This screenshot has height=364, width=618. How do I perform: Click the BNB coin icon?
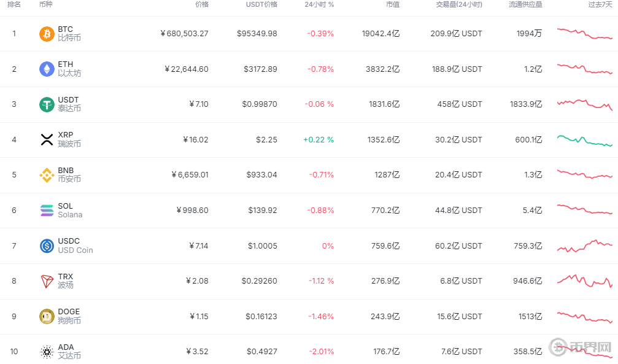(47, 175)
